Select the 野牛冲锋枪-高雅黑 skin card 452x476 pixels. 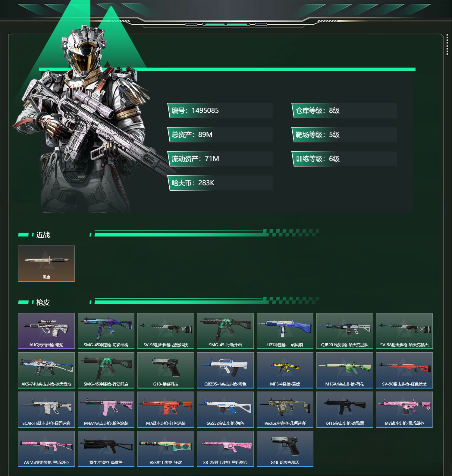tap(106, 449)
